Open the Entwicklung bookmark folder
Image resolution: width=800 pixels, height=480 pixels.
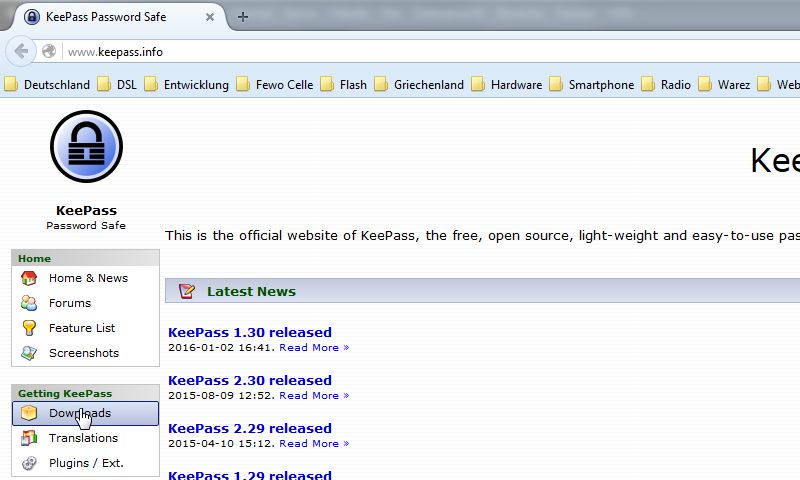[187, 85]
